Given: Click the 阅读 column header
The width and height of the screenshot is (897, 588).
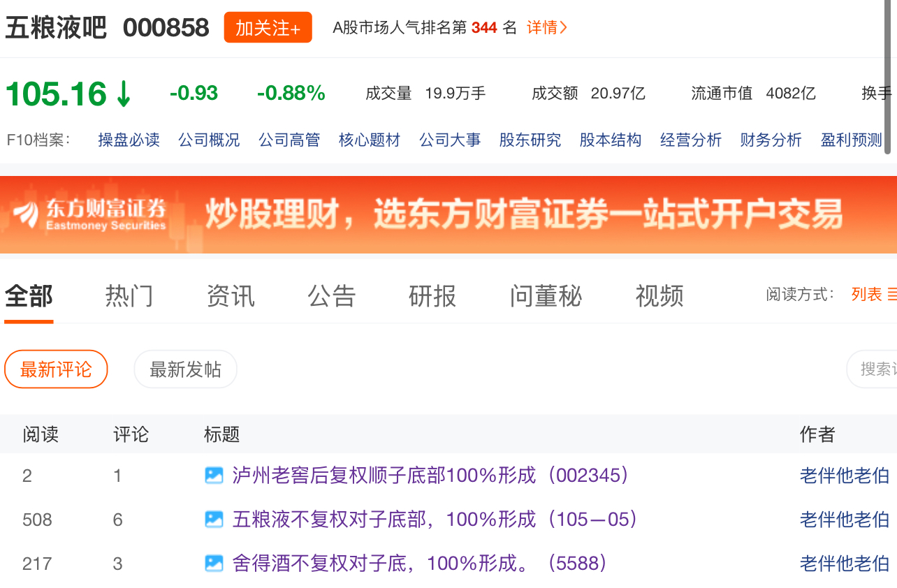Looking at the screenshot, I should click(x=41, y=434).
